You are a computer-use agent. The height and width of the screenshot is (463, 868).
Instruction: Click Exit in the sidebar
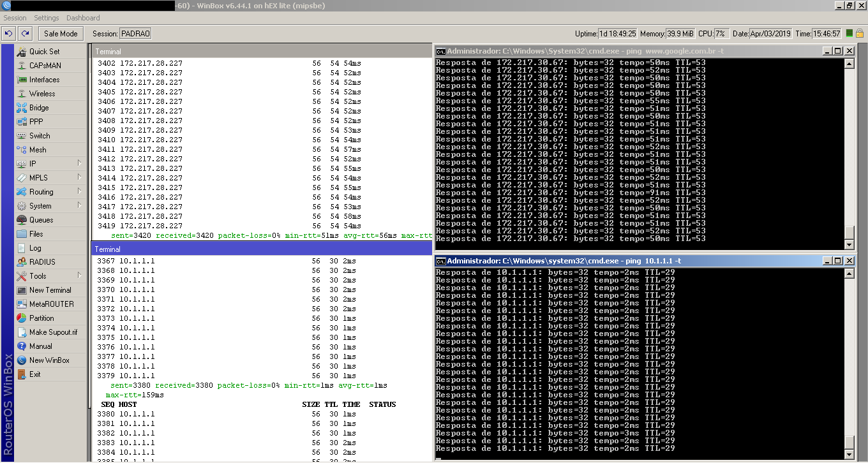point(34,374)
